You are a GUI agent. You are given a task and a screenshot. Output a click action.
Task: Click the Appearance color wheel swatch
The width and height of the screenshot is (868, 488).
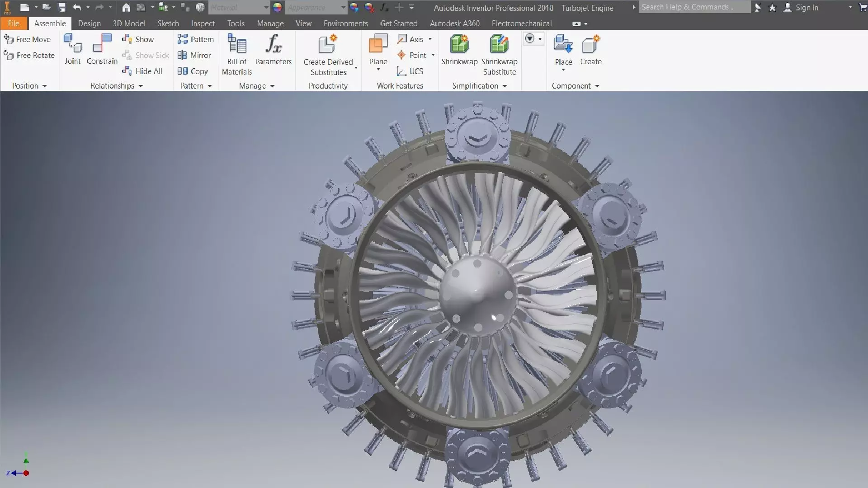pos(277,7)
